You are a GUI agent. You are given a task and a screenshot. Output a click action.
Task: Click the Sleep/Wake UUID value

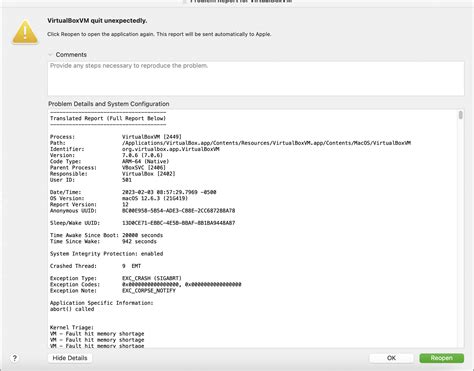pos(178,223)
